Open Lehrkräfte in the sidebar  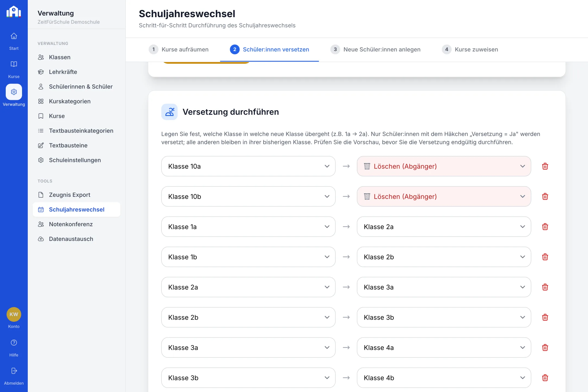76,72
